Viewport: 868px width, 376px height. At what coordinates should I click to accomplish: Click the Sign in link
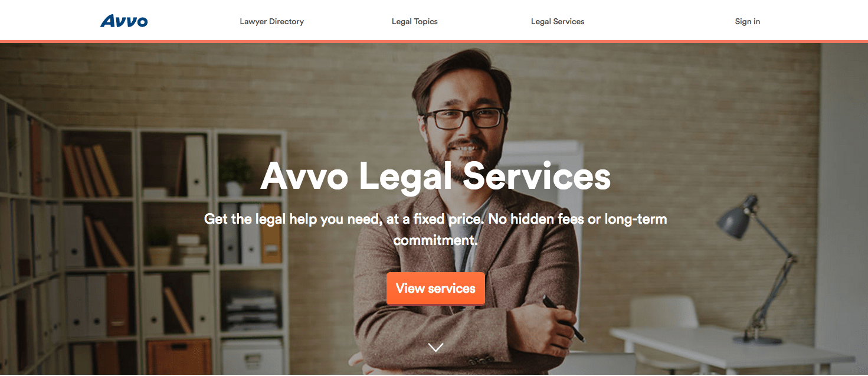(x=748, y=21)
